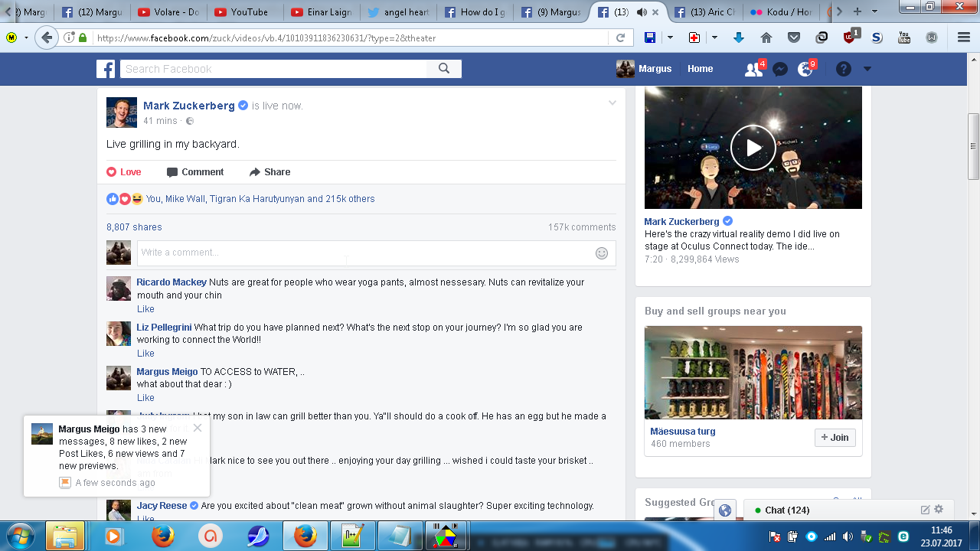
Task: Click the new message compose icon in Chat
Action: tap(925, 510)
